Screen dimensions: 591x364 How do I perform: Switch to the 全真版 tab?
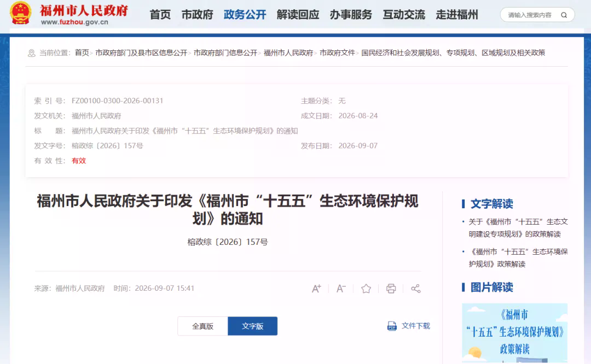click(x=203, y=326)
